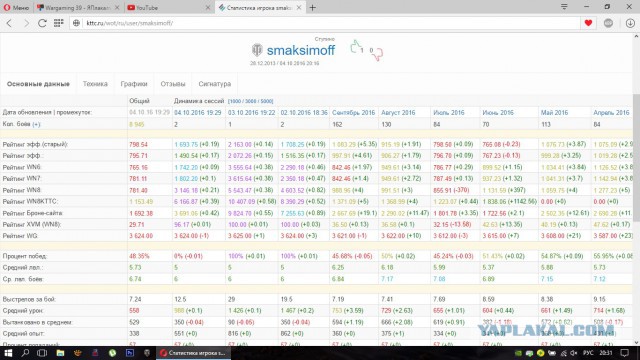Click the Июнь 2016 column header

click(x=498, y=113)
